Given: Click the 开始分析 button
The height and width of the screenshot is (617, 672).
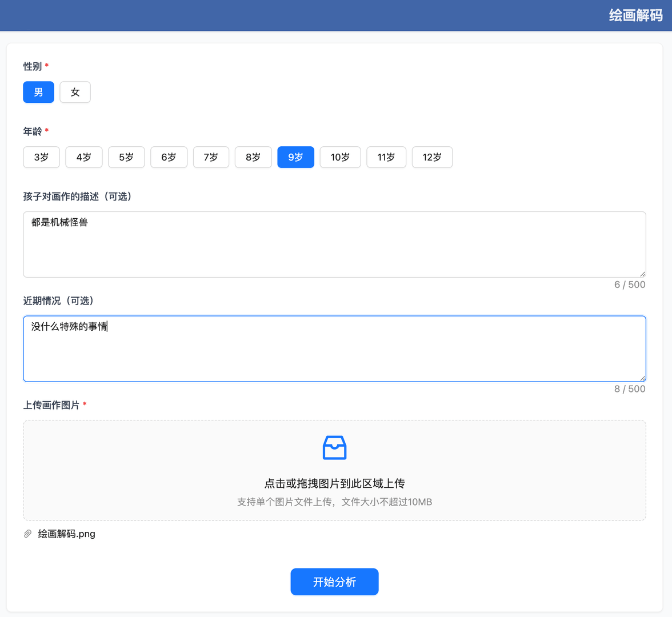Looking at the screenshot, I should point(334,582).
